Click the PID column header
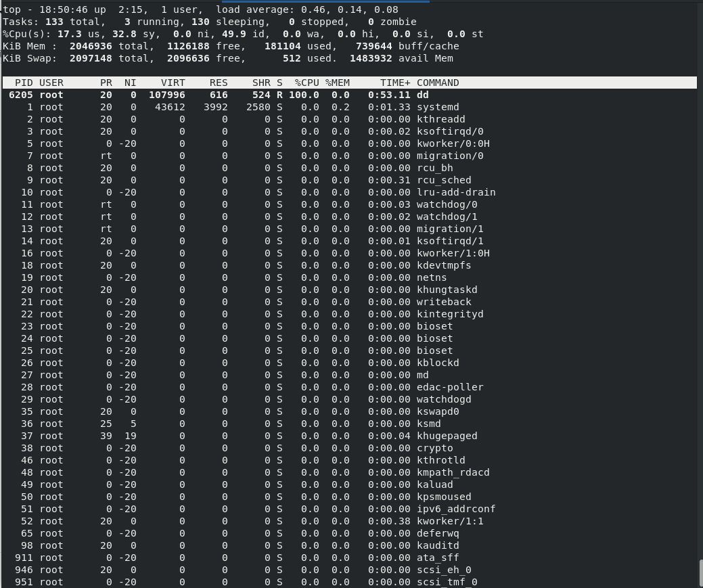 [x=24, y=83]
